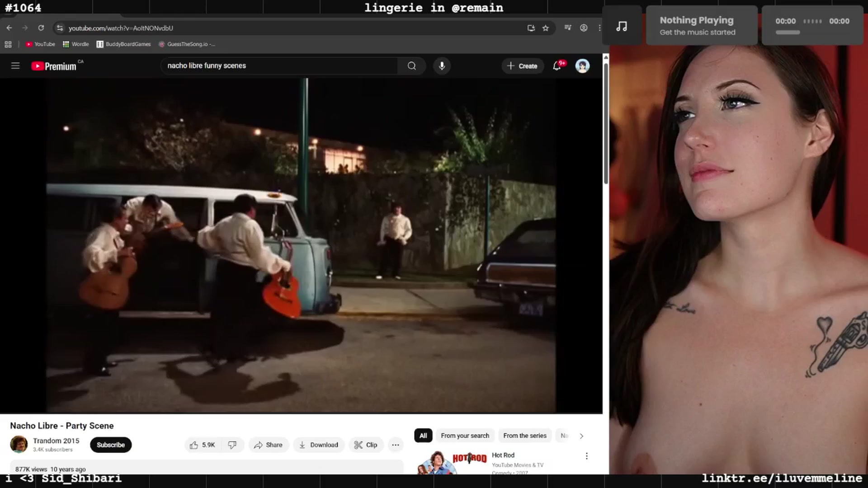Click the Clip button
The width and height of the screenshot is (868, 488).
[366, 445]
